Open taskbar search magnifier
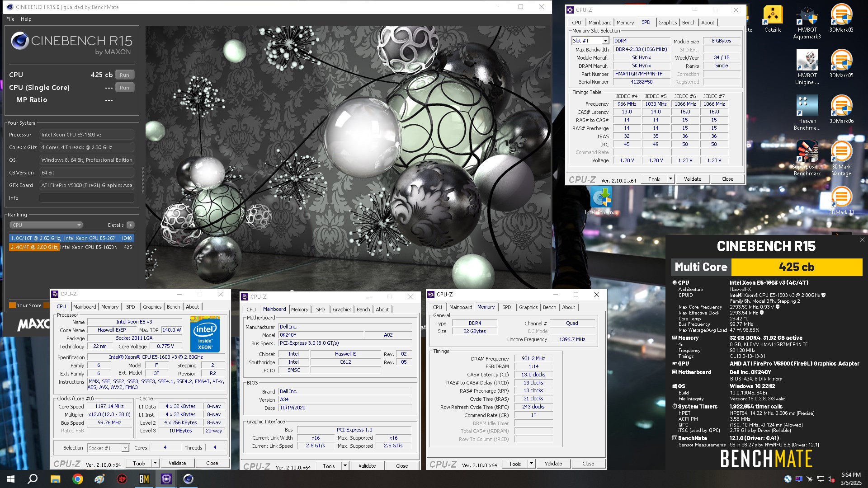The width and height of the screenshot is (868, 488). [33, 479]
